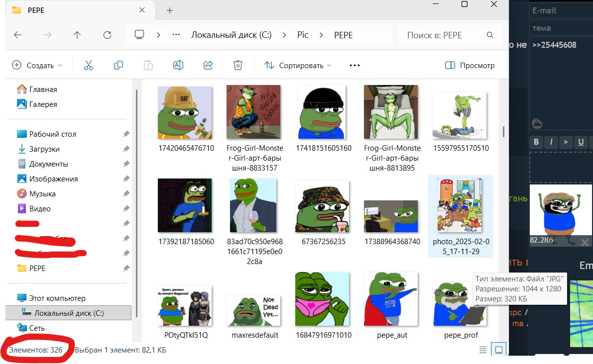Expand the address bar ellipsis breadcrumb

[x=176, y=35]
